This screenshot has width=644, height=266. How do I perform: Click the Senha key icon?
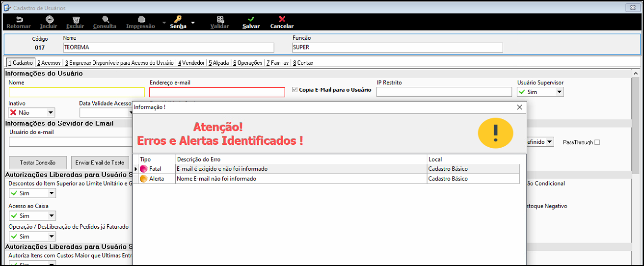coord(178,19)
